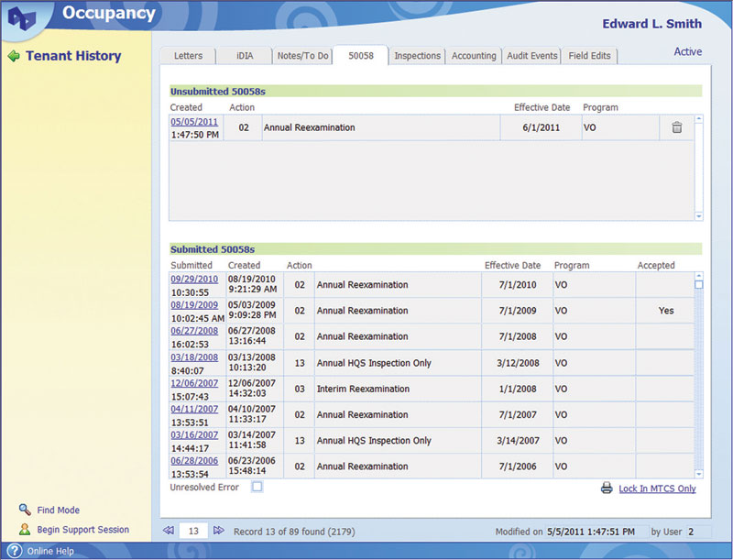
Task: Click the record number field showing 13
Action: [193, 531]
